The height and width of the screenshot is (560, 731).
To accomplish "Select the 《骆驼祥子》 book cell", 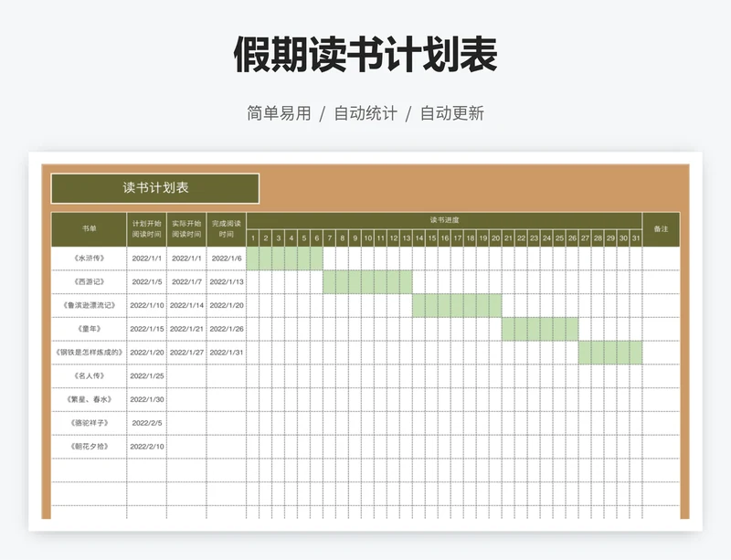I will point(89,423).
